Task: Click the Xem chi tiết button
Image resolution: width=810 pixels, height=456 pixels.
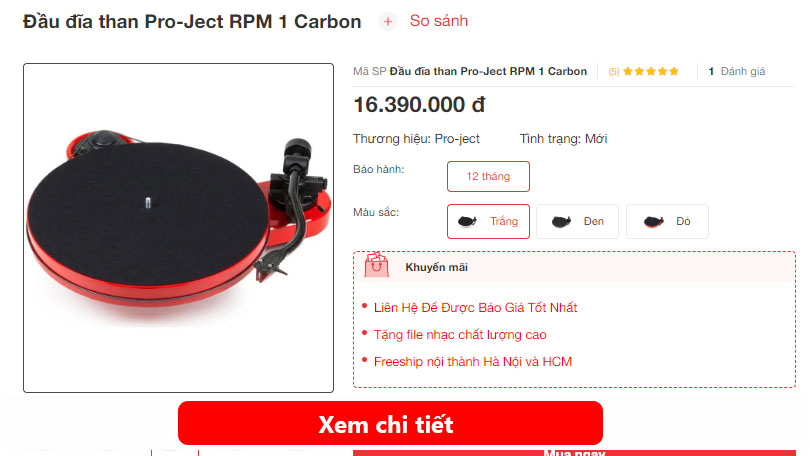Action: 391,423
